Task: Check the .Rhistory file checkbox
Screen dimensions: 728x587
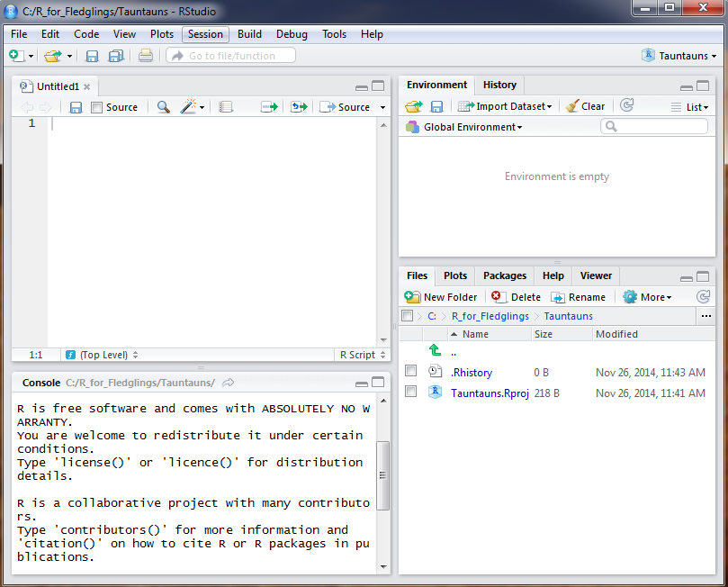Action: coord(410,371)
